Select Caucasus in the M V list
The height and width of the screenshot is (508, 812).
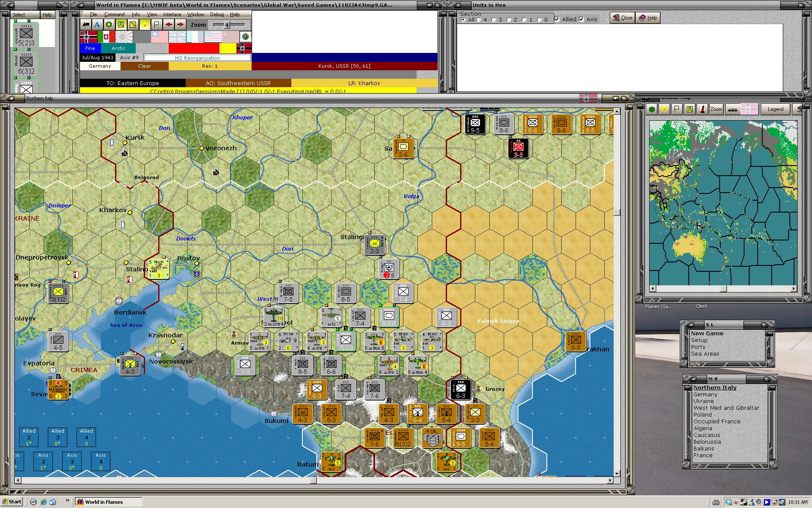[707, 435]
